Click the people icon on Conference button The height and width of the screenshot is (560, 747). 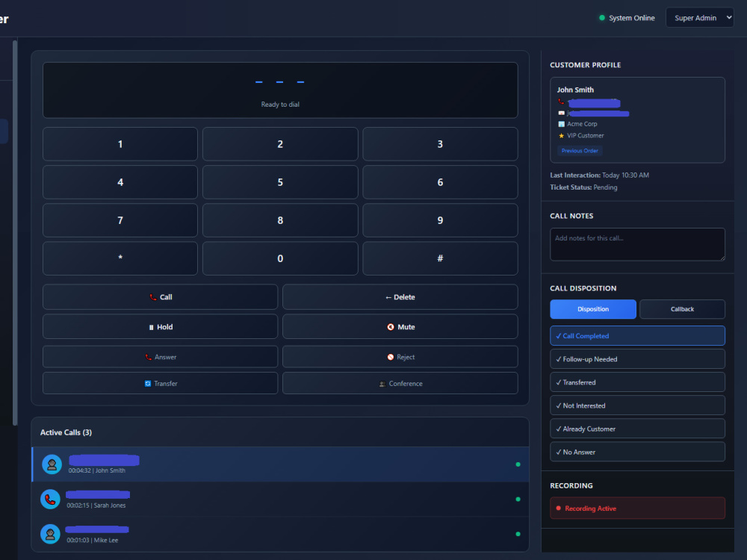click(382, 384)
